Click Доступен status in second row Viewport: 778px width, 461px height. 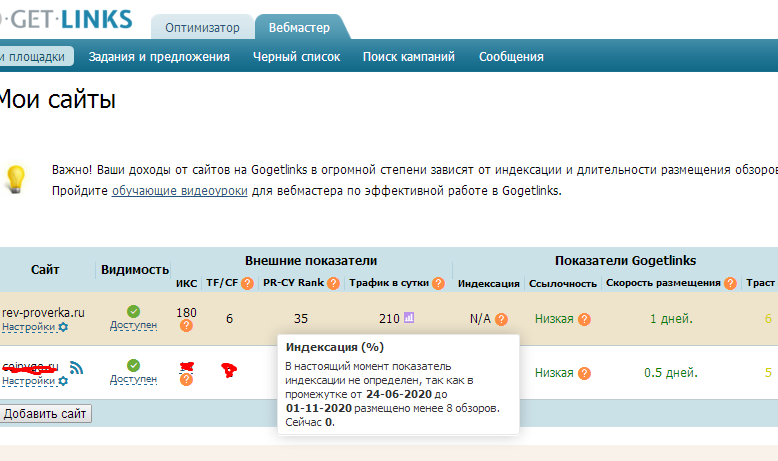pyautogui.click(x=133, y=379)
